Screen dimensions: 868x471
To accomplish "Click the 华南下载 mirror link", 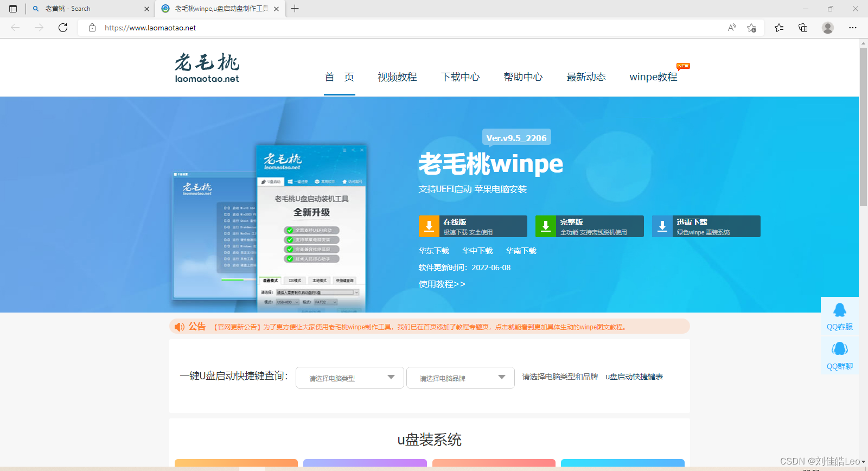I will point(521,251).
